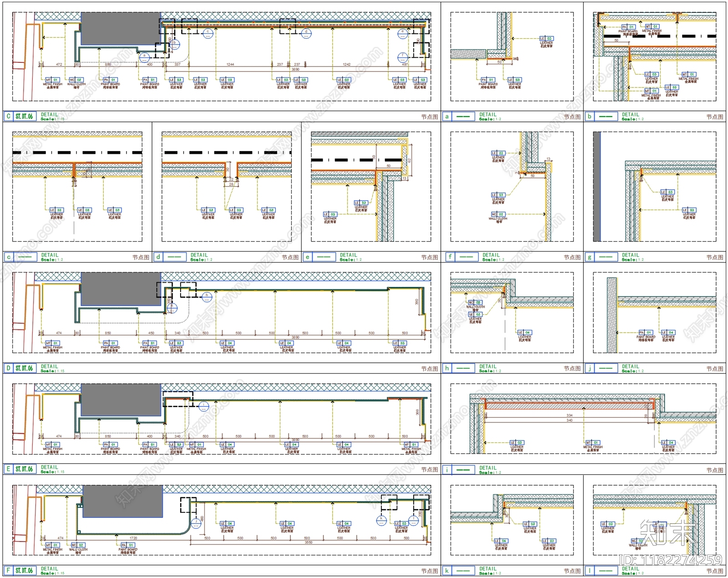Viewport: 728px width, 578px height.
Task: Click ST.DT.06 sheet tag of section D
Action: coord(24,368)
